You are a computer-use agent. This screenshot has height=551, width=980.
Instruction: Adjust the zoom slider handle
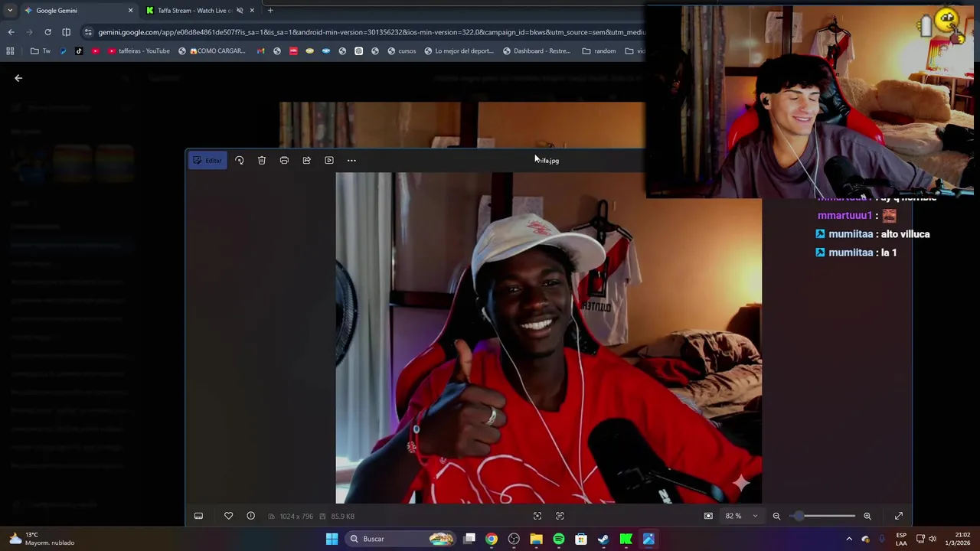799,516
